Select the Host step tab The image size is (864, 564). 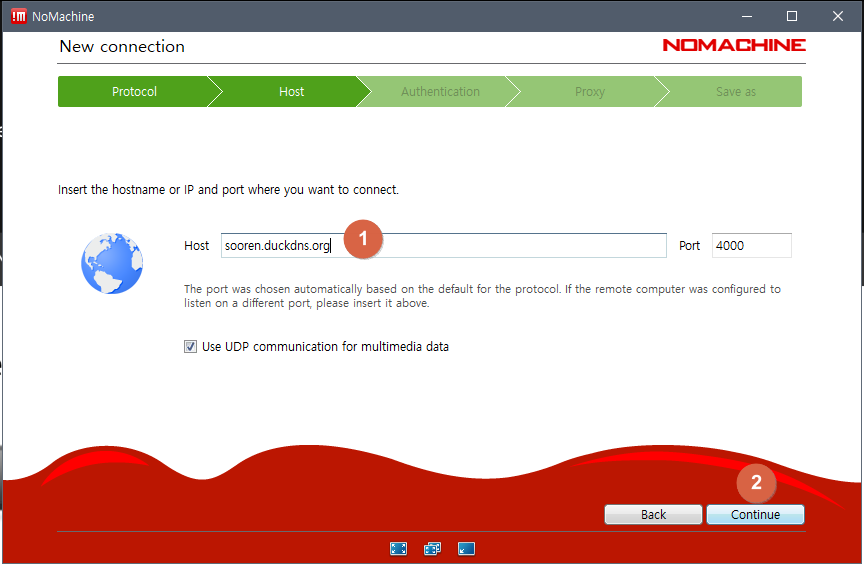(291, 91)
